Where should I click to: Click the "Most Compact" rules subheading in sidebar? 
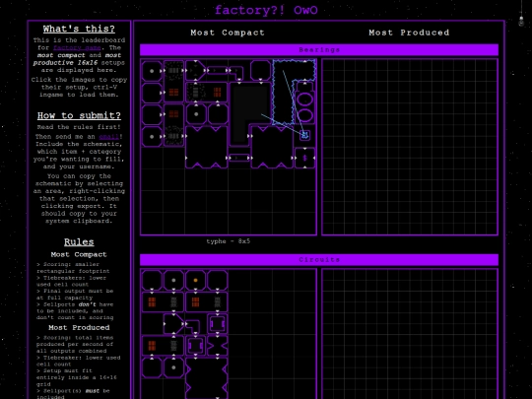pos(79,254)
